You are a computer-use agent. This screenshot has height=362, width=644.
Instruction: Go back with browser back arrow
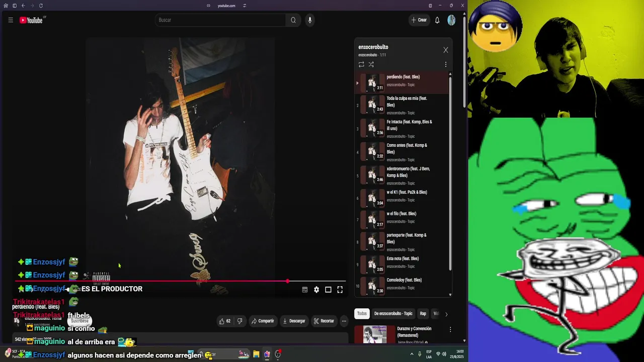pyautogui.click(x=23, y=6)
